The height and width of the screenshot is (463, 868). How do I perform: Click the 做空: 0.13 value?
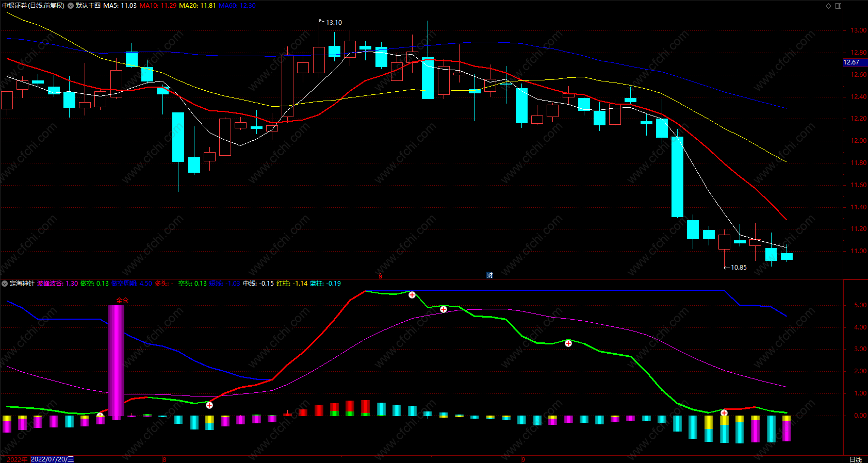[95, 284]
